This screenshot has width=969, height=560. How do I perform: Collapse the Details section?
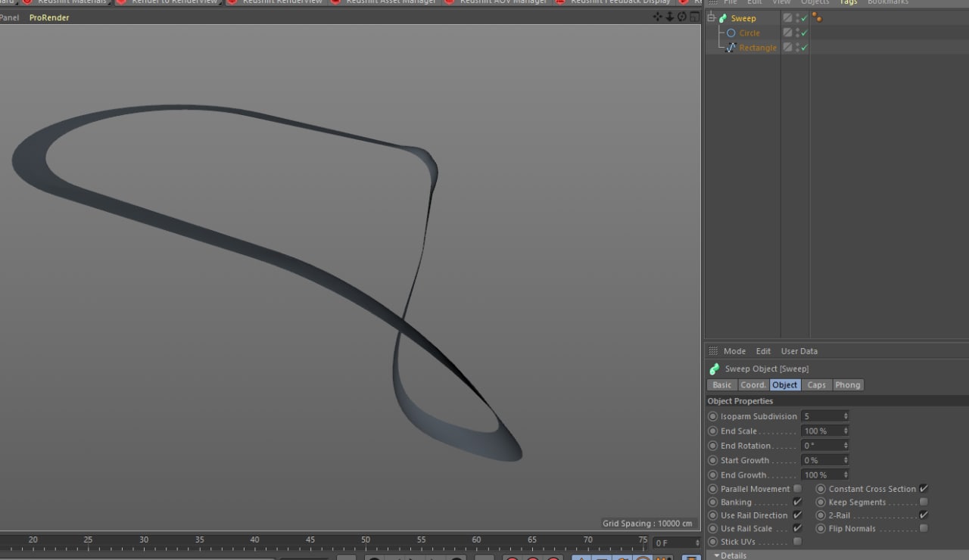click(717, 555)
